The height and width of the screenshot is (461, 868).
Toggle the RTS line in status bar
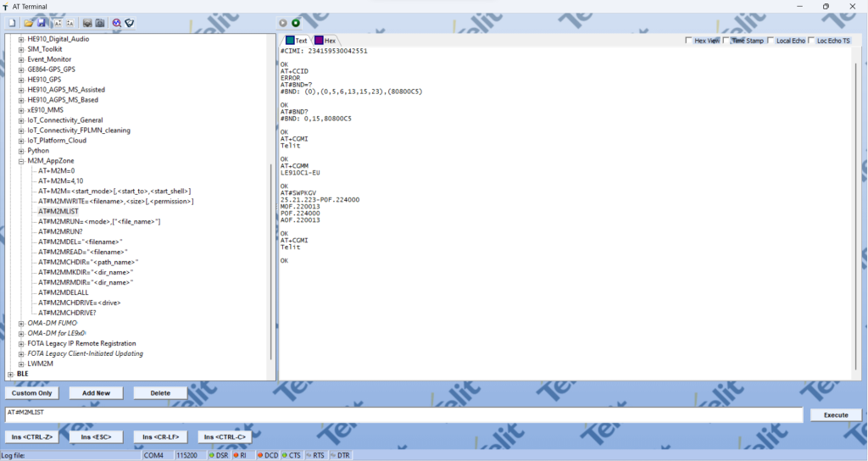(x=315, y=455)
